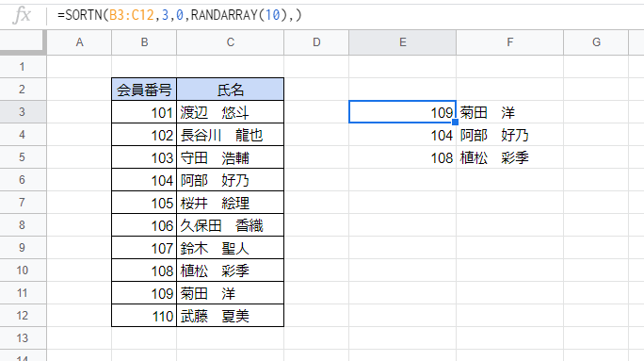This screenshot has width=644, height=361.
Task: Click cell 守田 浩輔
Action: (231, 157)
